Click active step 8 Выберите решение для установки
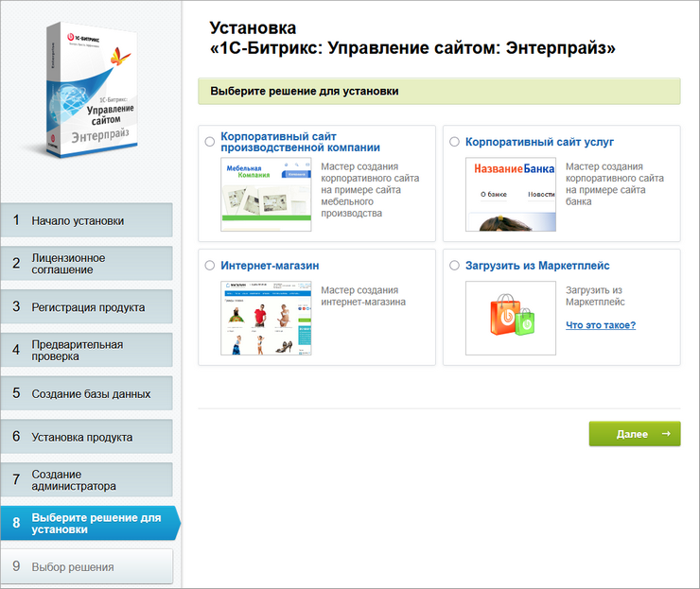The width and height of the screenshot is (700, 589). click(x=90, y=524)
